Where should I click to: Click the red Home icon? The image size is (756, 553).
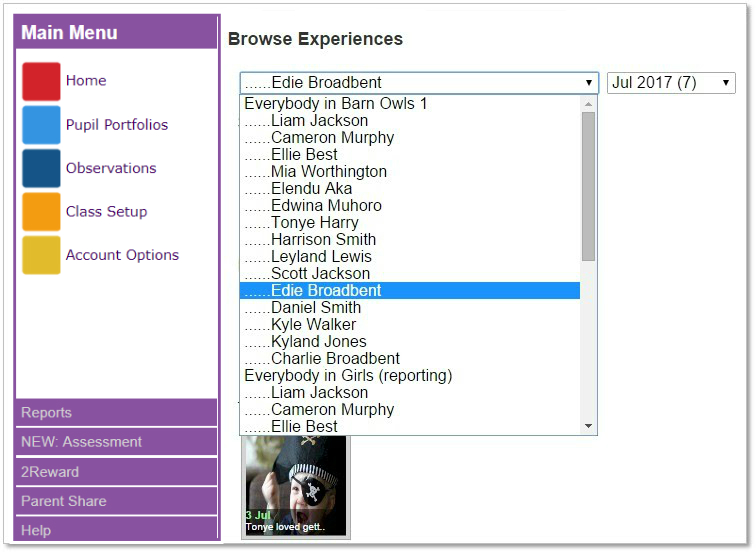pos(41,81)
